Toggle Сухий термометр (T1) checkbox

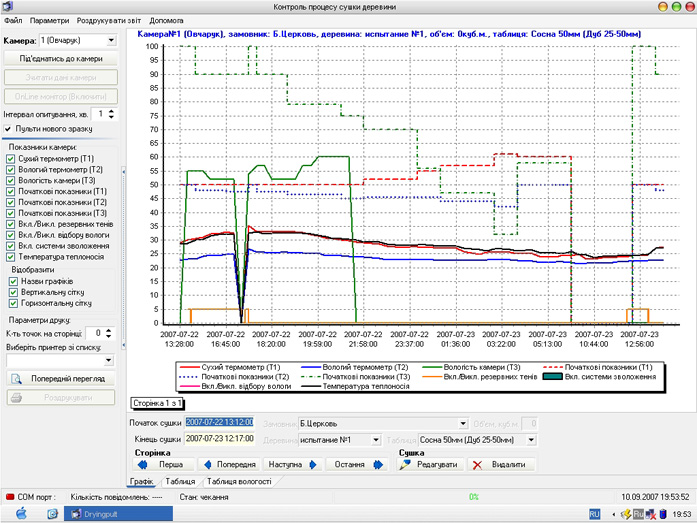click(x=11, y=159)
